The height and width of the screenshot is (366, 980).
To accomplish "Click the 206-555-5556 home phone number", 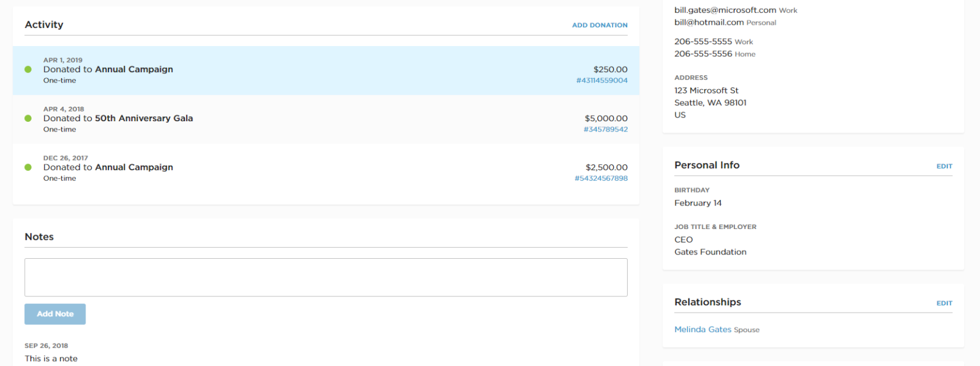I will [703, 54].
